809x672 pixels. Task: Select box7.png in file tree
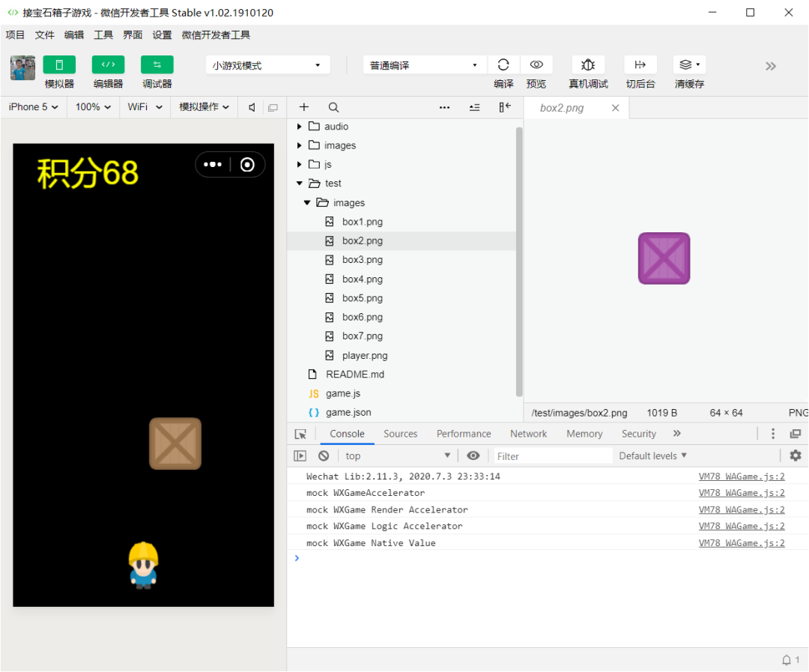pyautogui.click(x=363, y=336)
